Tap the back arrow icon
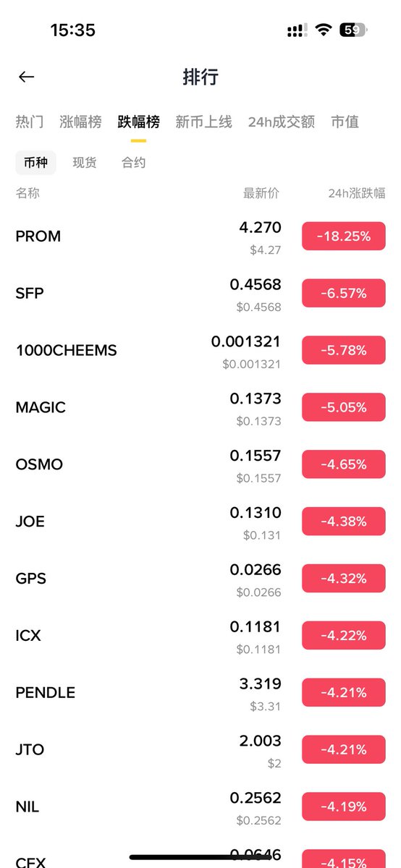The image size is (401, 868). point(27,77)
